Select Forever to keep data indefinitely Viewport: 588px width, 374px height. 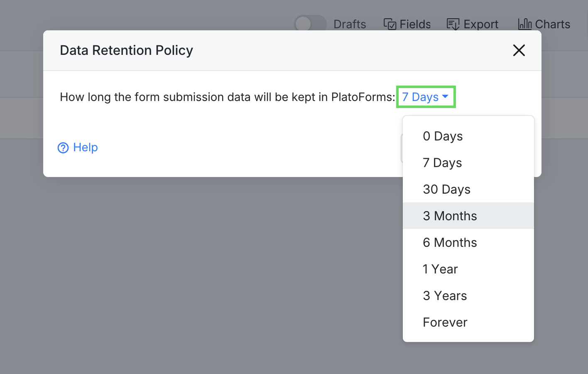445,322
